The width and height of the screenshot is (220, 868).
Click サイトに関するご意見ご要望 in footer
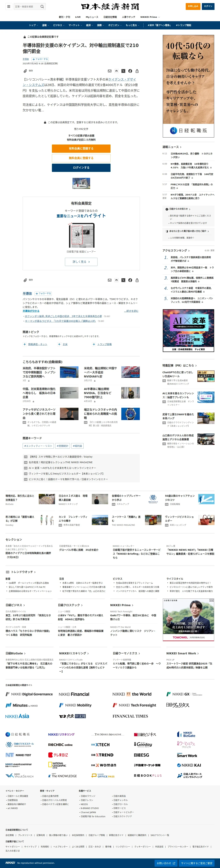(196, 863)
